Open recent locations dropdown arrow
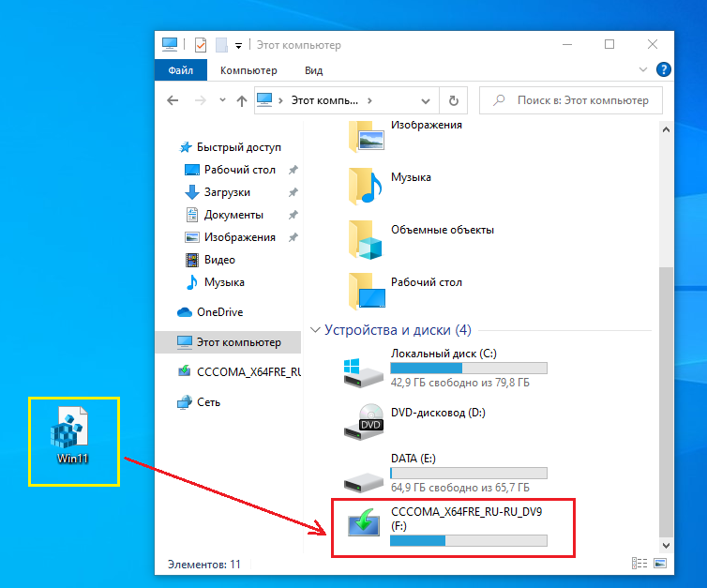707x588 pixels. click(222, 100)
